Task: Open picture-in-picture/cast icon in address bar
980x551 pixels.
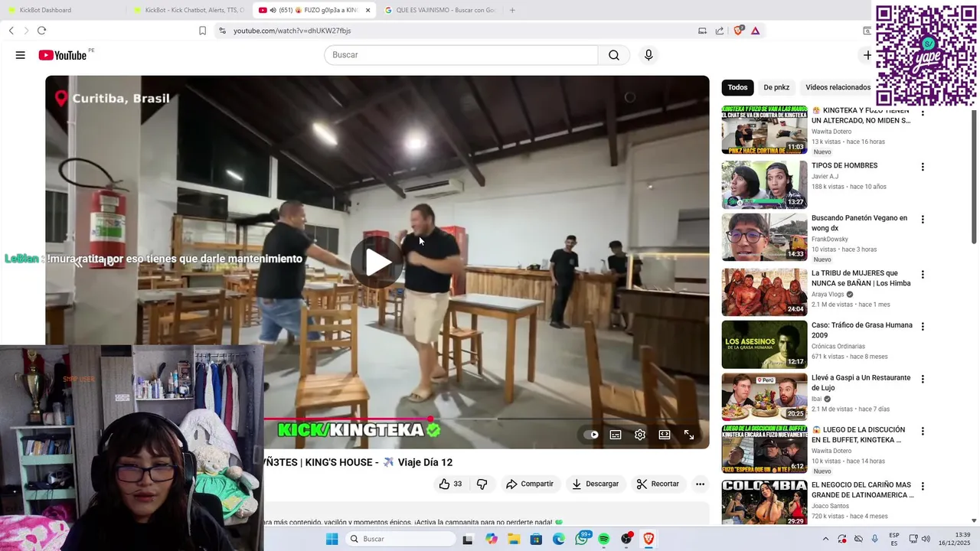Action: 702,31
